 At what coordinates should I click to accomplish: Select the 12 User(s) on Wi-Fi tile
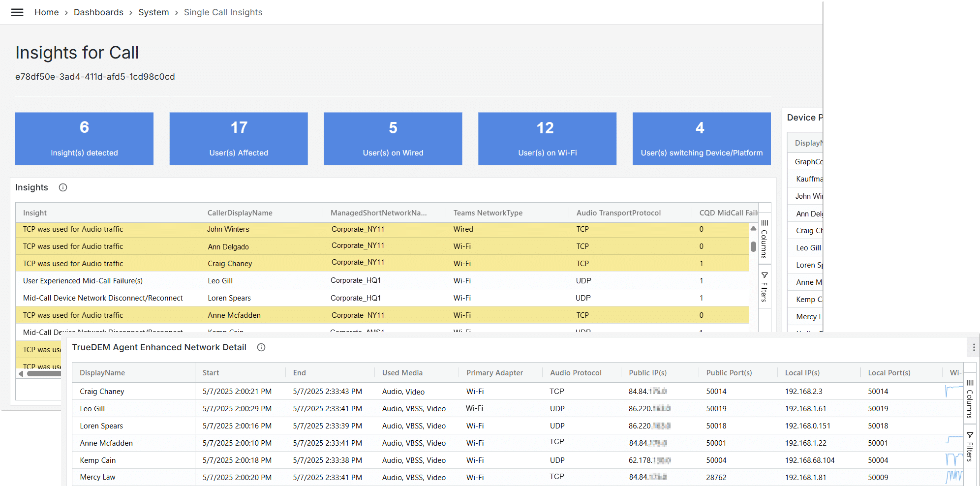[x=547, y=139]
